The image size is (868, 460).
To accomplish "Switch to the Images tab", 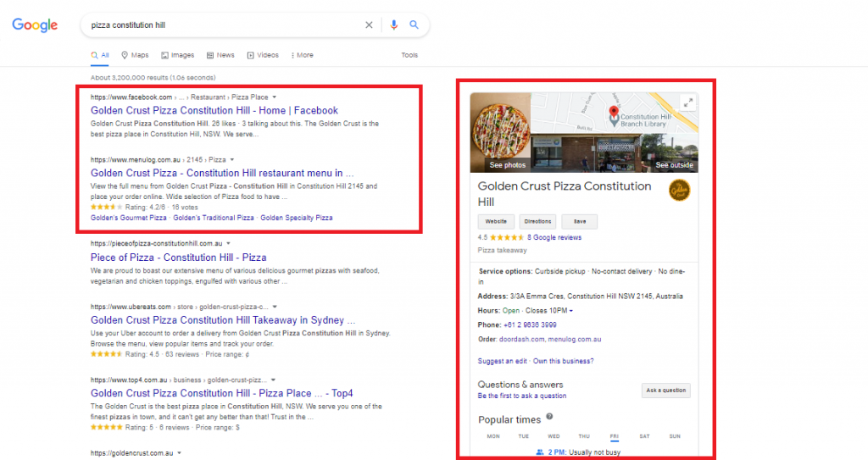I will point(176,55).
